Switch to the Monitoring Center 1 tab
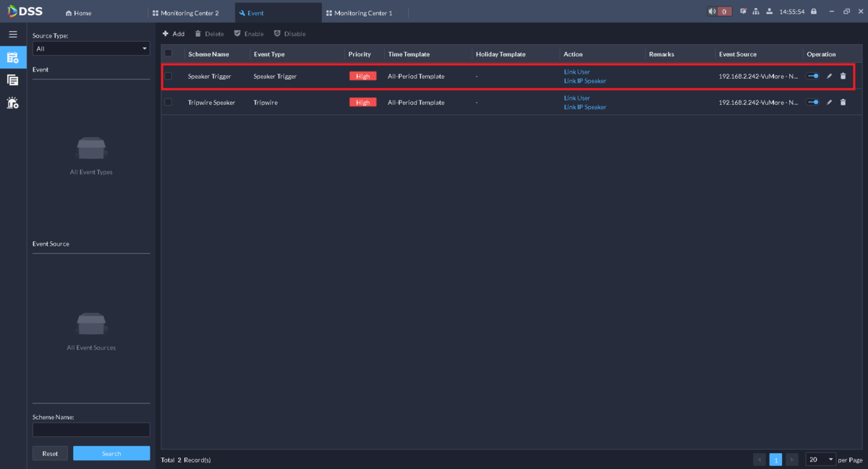 pyautogui.click(x=359, y=13)
